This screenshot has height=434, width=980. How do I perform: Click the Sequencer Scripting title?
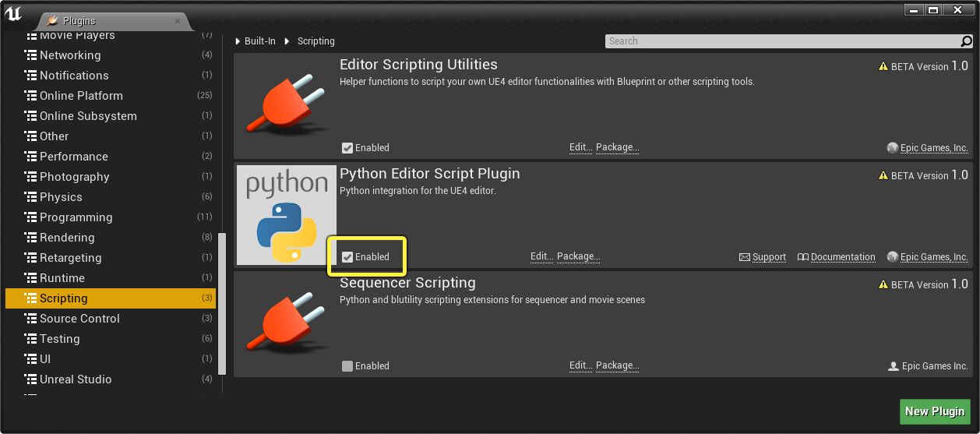pos(407,283)
